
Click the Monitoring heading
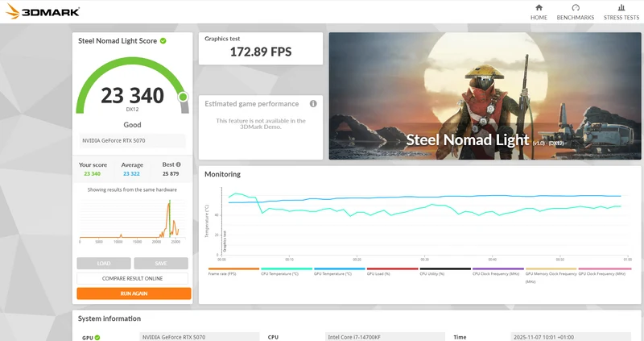click(223, 174)
